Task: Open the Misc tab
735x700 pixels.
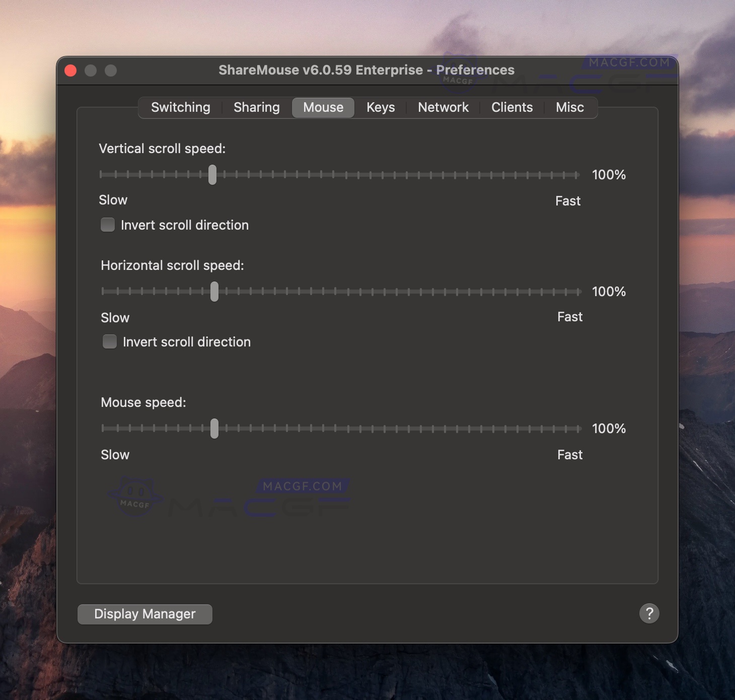Action: click(569, 107)
